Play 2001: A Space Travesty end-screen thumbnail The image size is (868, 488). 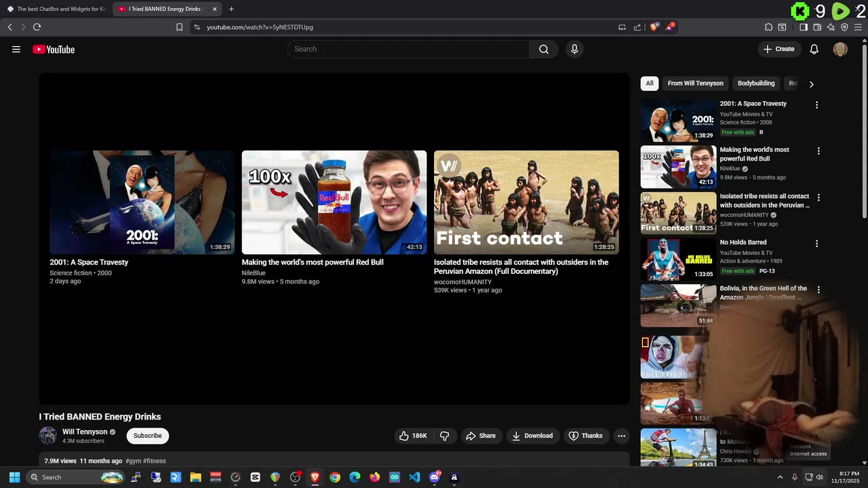[x=142, y=202]
